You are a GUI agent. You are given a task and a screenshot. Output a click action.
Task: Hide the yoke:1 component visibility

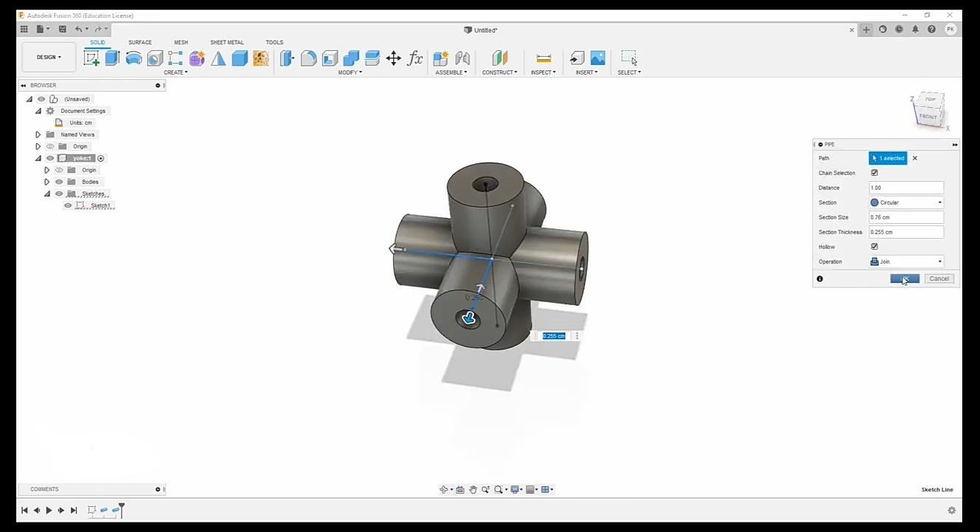click(50, 158)
